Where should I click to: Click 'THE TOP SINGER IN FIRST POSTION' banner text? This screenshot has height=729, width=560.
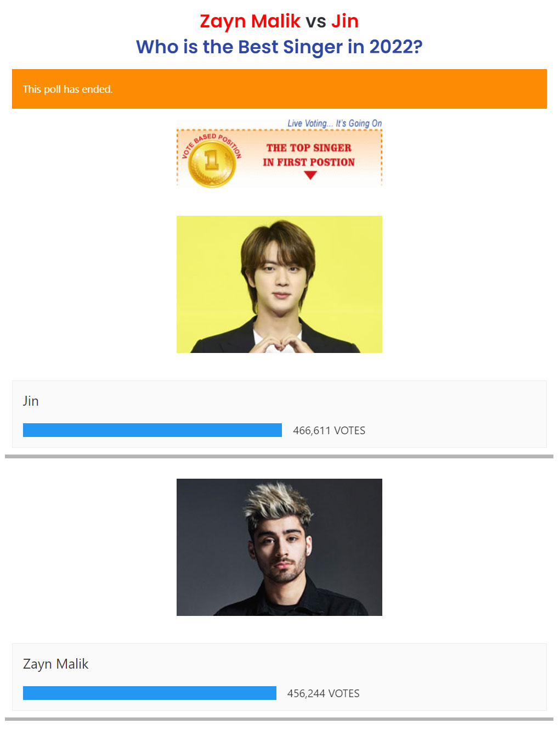(309, 155)
